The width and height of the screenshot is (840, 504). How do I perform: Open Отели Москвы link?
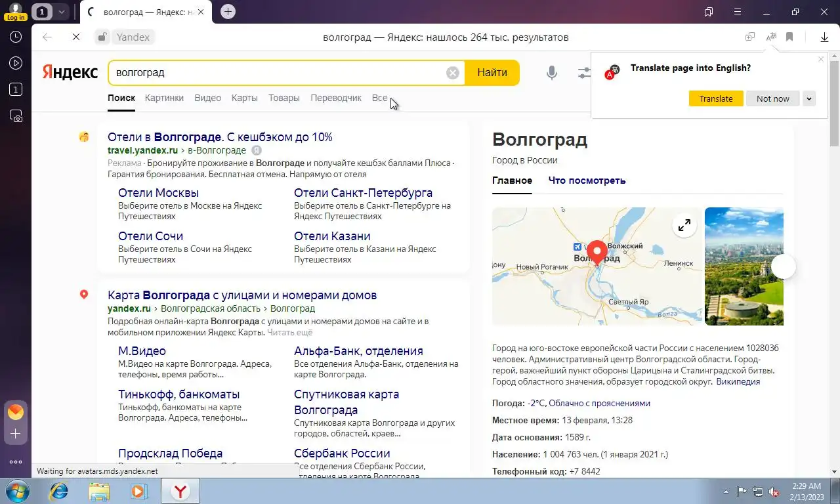158,193
